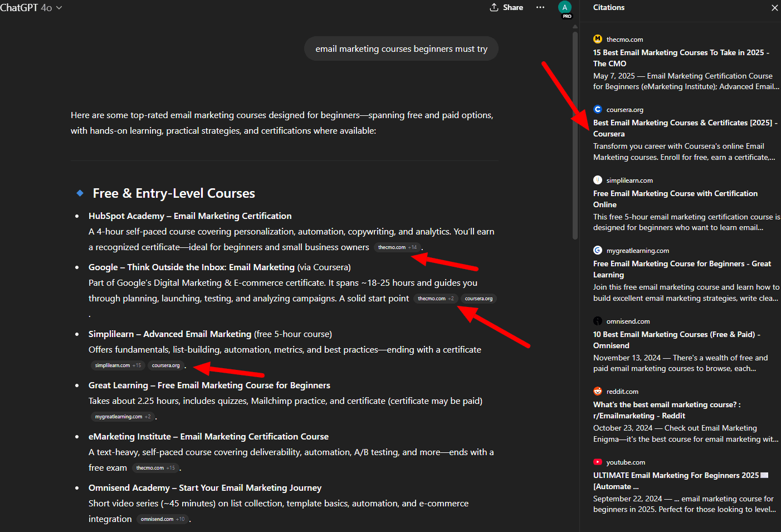Open the ChatGPT 4o model dropdown
781x532 pixels.
point(31,8)
